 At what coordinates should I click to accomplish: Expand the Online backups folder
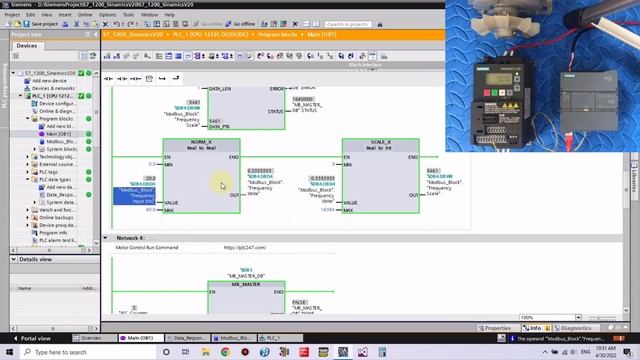28,218
